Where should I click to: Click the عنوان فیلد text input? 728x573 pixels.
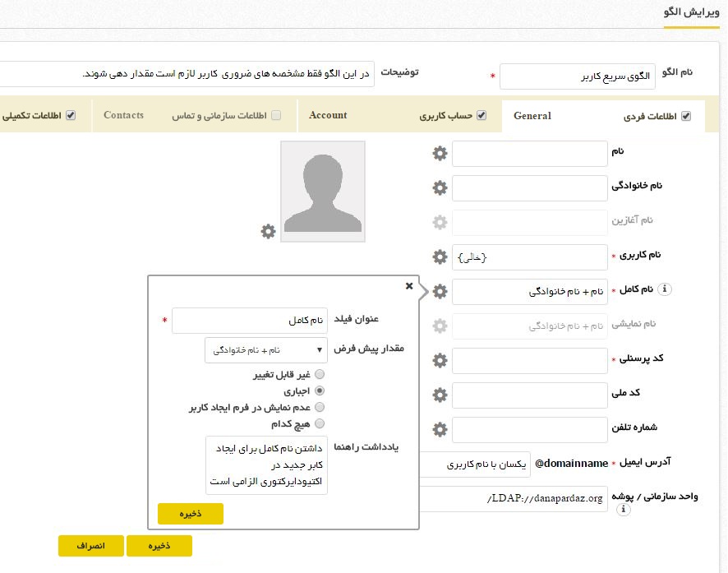[x=249, y=320]
